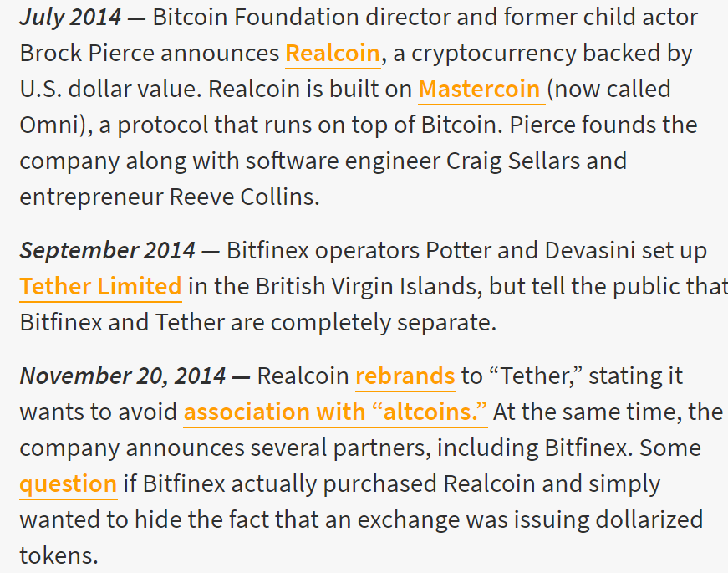Open the Realcoin link
This screenshot has height=573, width=728.
point(333,53)
